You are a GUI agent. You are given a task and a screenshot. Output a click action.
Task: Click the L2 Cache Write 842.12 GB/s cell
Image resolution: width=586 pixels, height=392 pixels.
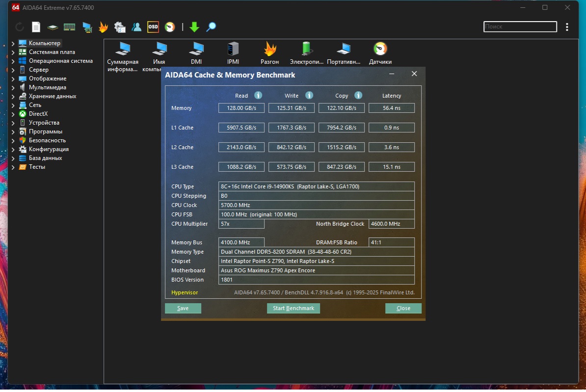[291, 147]
